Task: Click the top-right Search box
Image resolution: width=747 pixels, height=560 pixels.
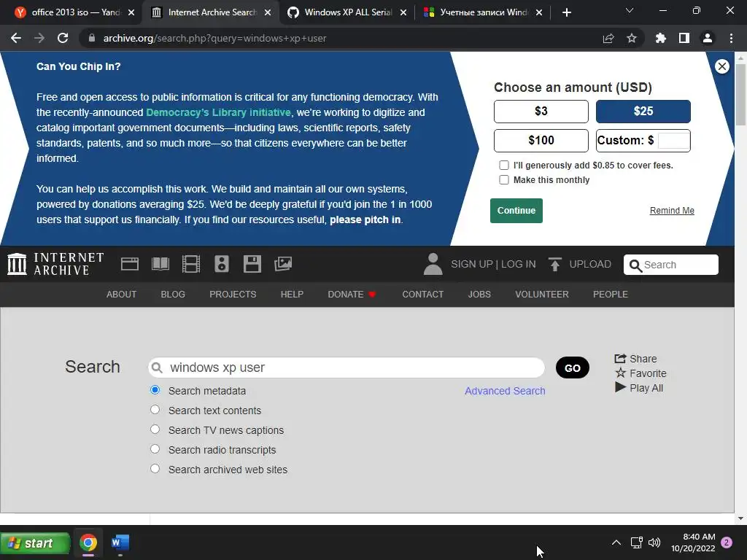Action: click(671, 265)
